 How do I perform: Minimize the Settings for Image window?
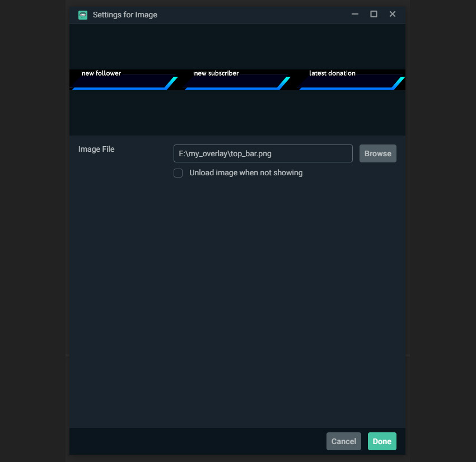point(355,14)
